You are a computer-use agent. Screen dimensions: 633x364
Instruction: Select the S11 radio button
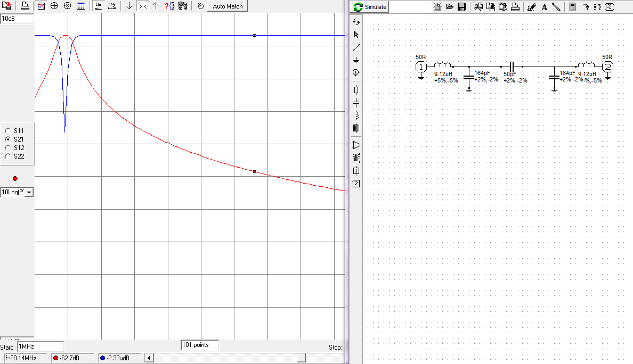pyautogui.click(x=7, y=130)
